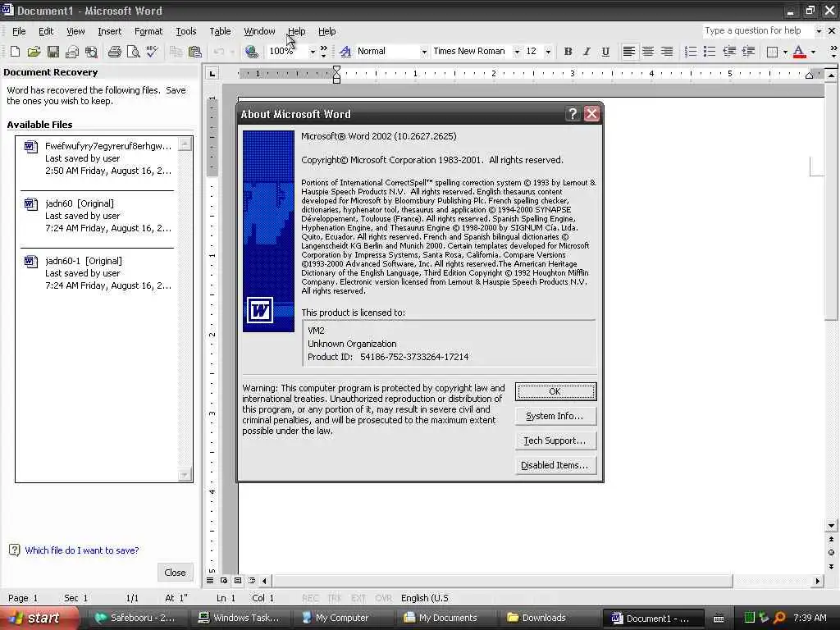Viewport: 840px width, 630px height.
Task: Open the Normal style dropdown
Action: tap(424, 52)
